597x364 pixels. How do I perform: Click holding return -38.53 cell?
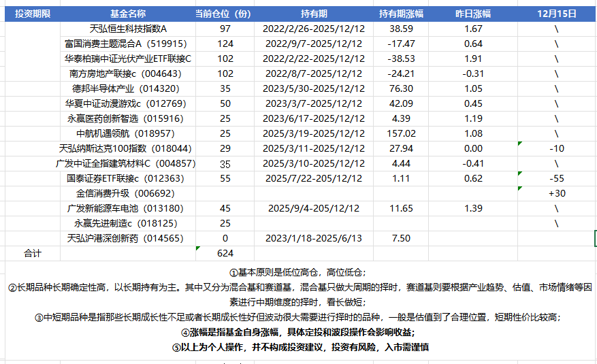pyautogui.click(x=401, y=59)
